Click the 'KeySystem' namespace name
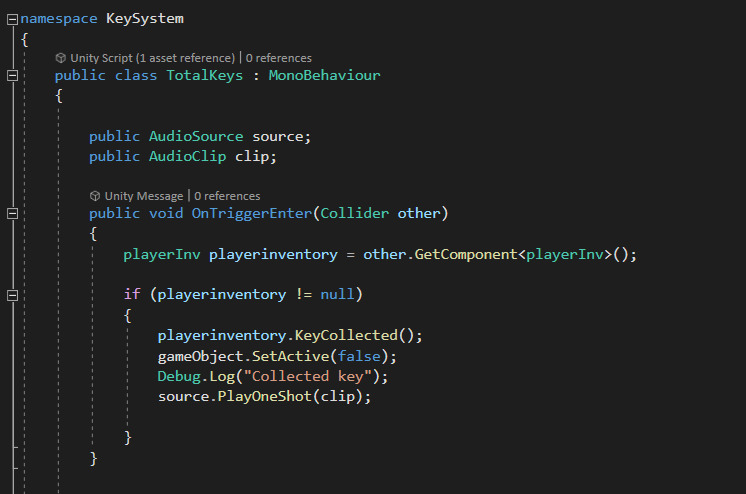Viewport: 746px width, 494px height. pos(145,19)
